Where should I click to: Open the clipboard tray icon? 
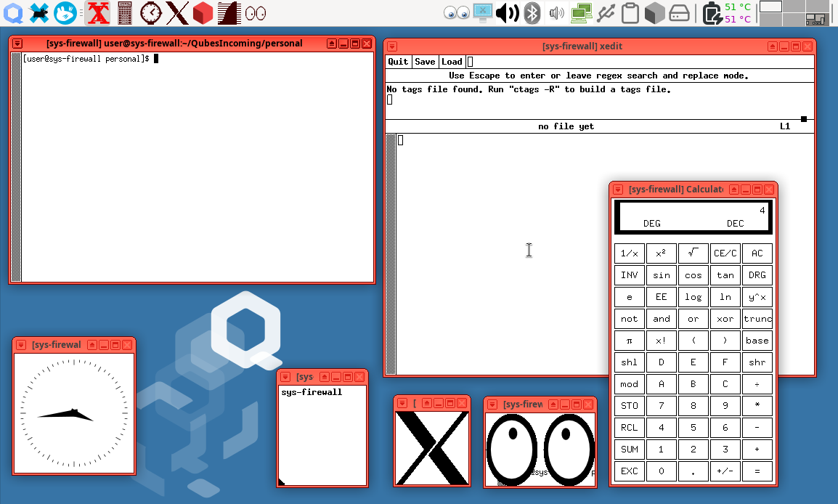click(x=630, y=13)
